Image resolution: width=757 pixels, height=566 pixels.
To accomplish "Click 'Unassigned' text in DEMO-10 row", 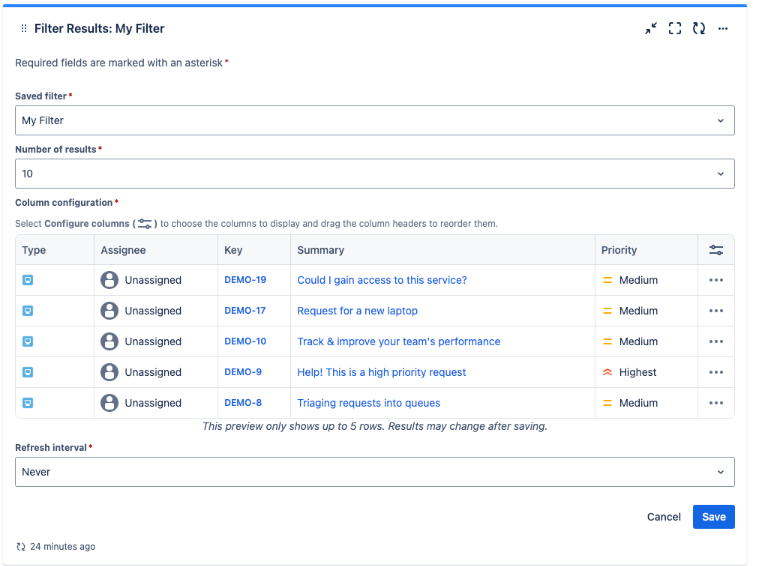I will pos(153,341).
